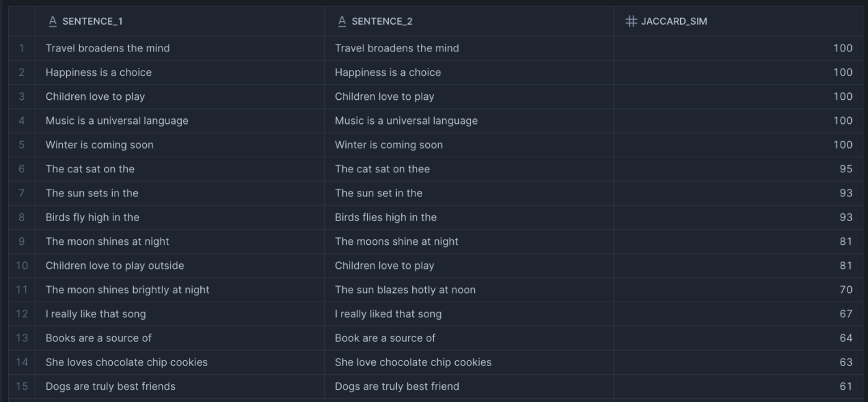This screenshot has height=402, width=868.
Task: Click the SENTENCE_1 text type icon
Action: coord(53,22)
